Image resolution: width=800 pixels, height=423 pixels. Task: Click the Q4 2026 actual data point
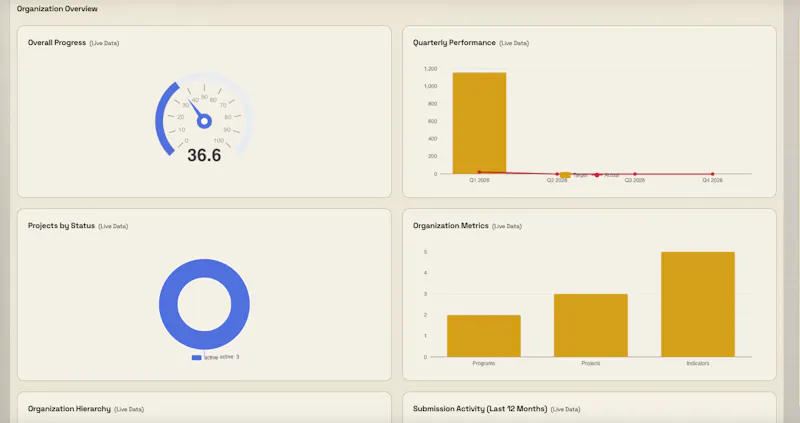[712, 174]
